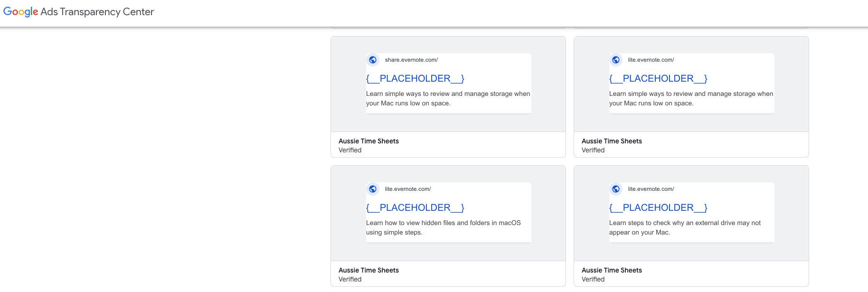This screenshot has width=868, height=292.
Task: Click Aussie Time Sheets under the top-right storage ad
Action: coord(612,141)
